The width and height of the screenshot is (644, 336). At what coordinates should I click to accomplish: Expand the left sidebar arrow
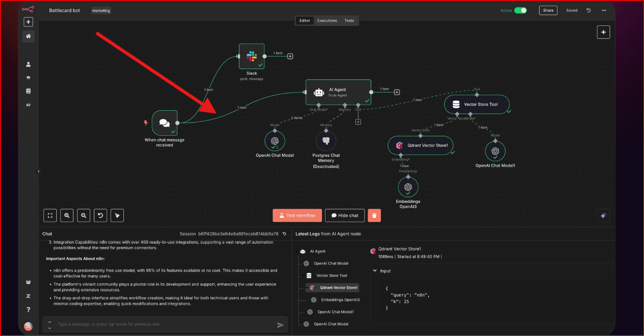pos(38,171)
